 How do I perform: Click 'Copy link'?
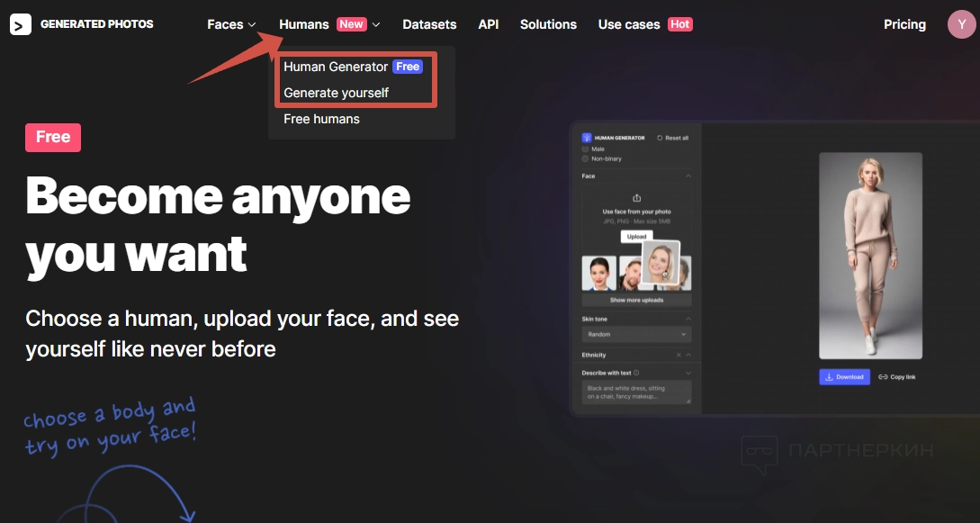[x=897, y=377]
